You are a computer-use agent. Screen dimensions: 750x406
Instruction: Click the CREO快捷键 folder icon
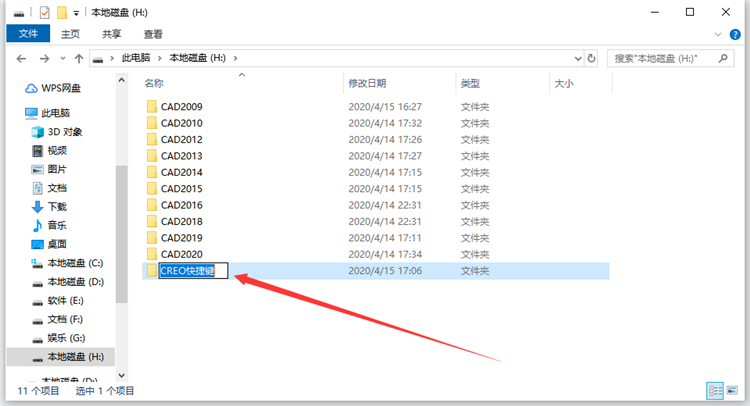click(x=152, y=271)
